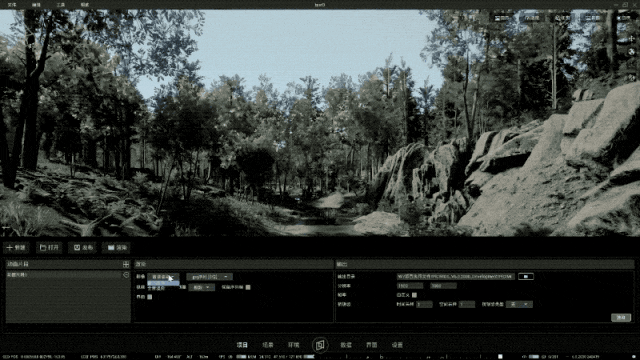640x360 pixels.
Task: Click the grid icon in animation clips header
Action: (x=126, y=264)
